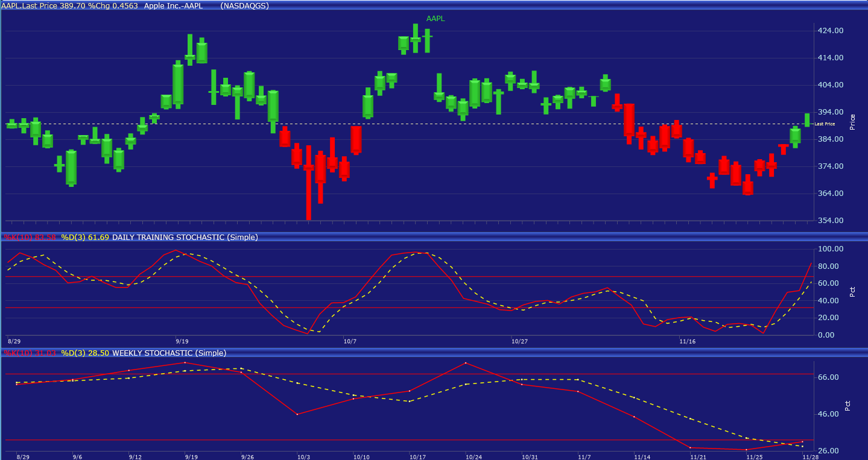
Task: Click the weekly %K peak point above 10/24
Action: [x=466, y=363]
